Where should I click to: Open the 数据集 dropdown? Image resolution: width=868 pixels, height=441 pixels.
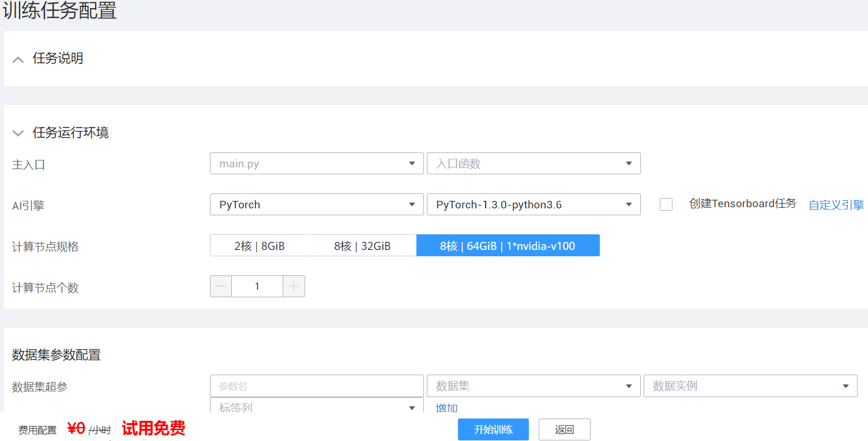point(533,386)
